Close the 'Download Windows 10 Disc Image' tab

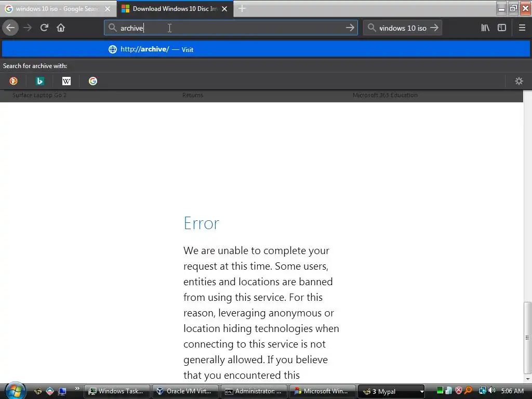224,9
